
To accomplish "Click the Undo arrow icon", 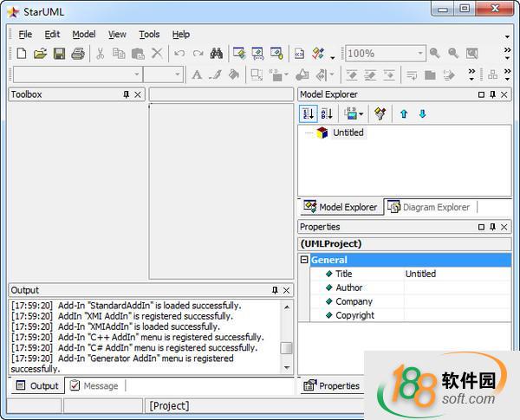I will click(179, 54).
